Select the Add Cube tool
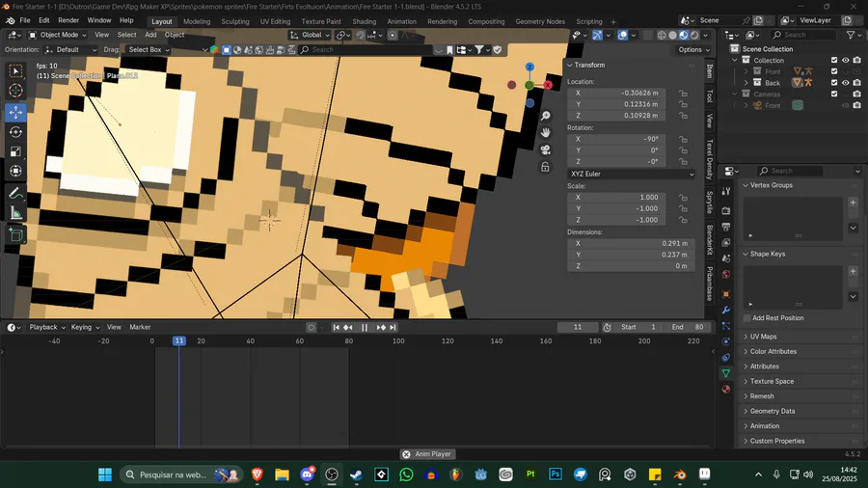The height and width of the screenshot is (488, 868). [15, 235]
